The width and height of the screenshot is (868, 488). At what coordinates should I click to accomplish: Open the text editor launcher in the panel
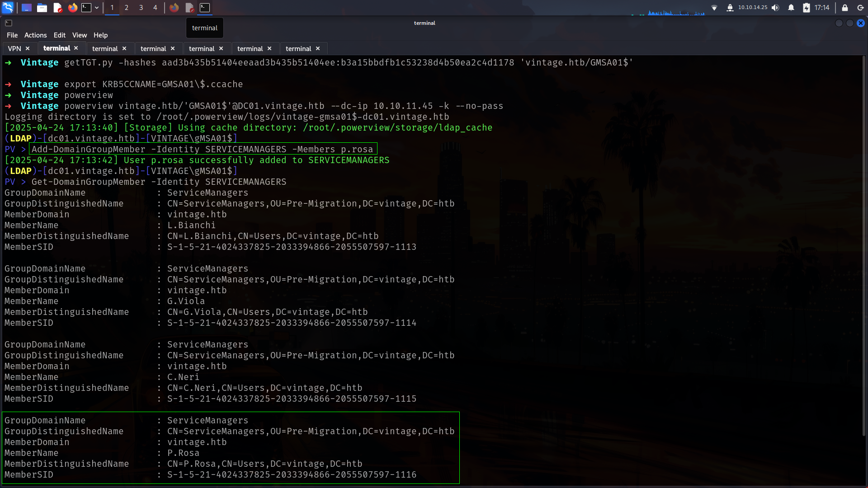tap(57, 7)
